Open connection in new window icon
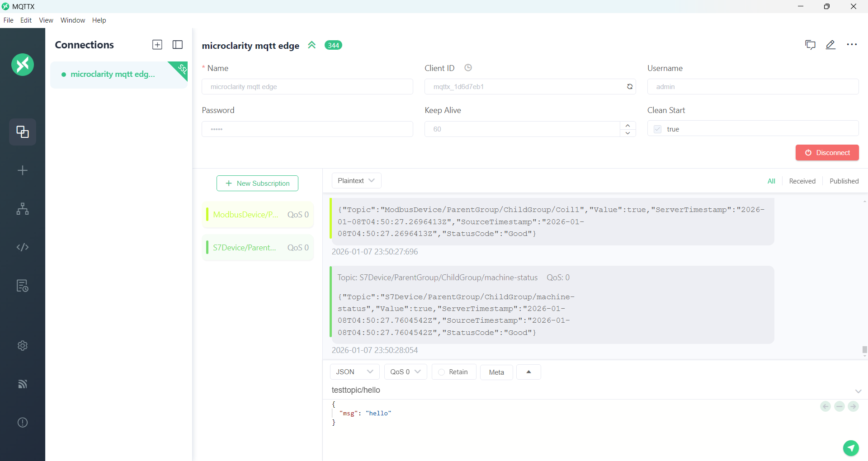This screenshot has height=461, width=868. pyautogui.click(x=810, y=45)
